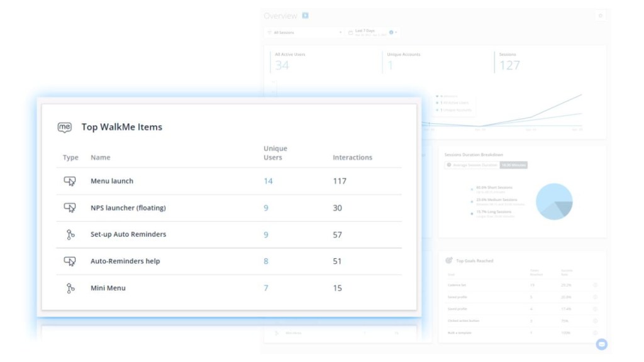
Task: Expand the info dropdown beside the date range
Action: coord(394,32)
